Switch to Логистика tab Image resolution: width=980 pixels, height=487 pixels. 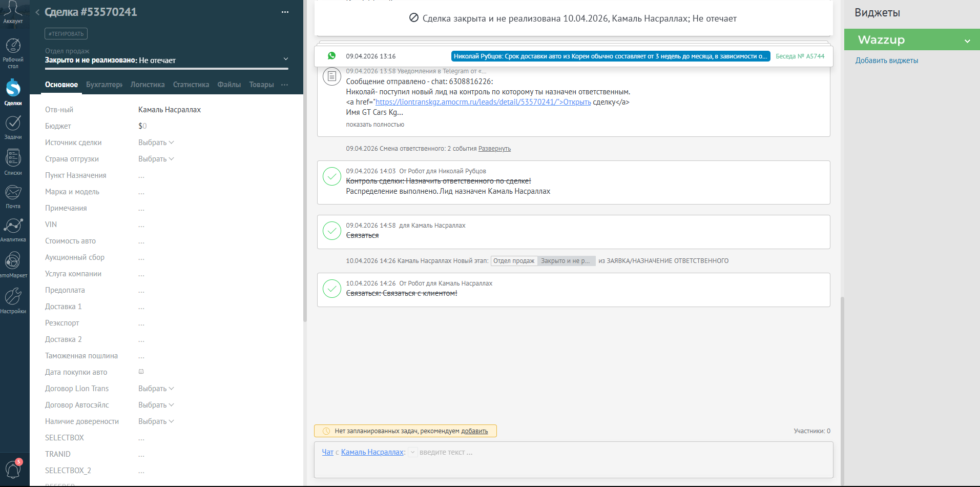pos(148,85)
